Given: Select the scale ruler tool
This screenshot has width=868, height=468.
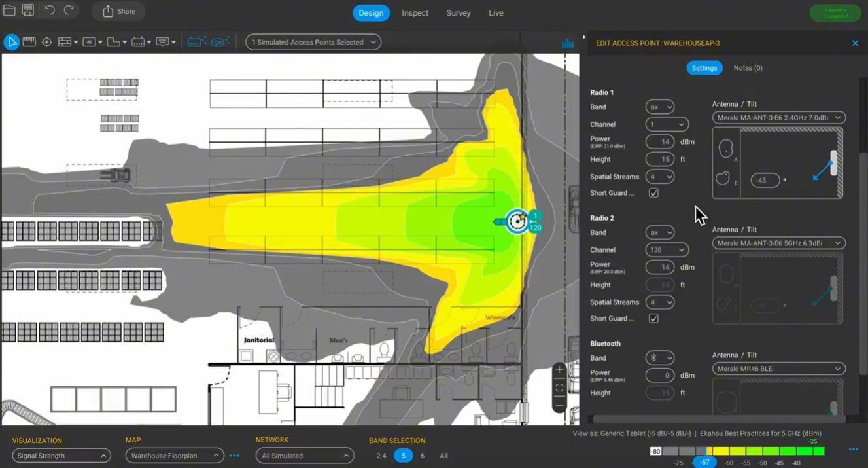Looking at the screenshot, I should [x=29, y=42].
